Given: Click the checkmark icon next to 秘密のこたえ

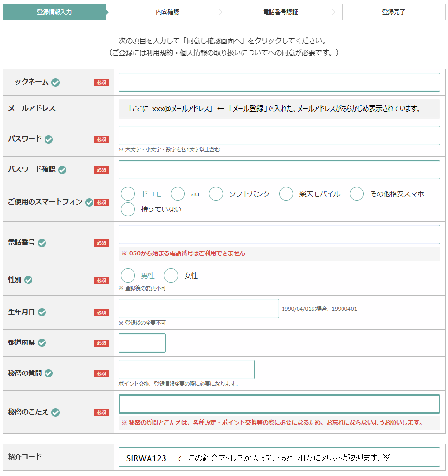Looking at the screenshot, I should pyautogui.click(x=56, y=412).
